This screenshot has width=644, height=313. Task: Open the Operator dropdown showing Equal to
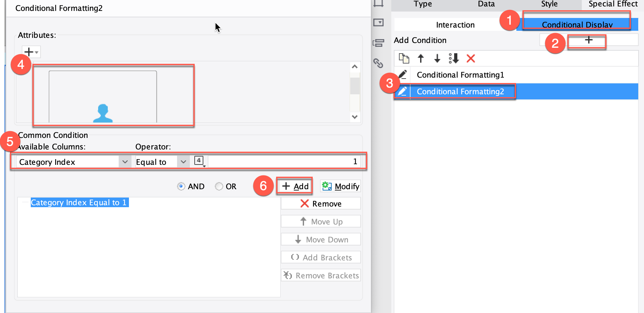click(183, 162)
